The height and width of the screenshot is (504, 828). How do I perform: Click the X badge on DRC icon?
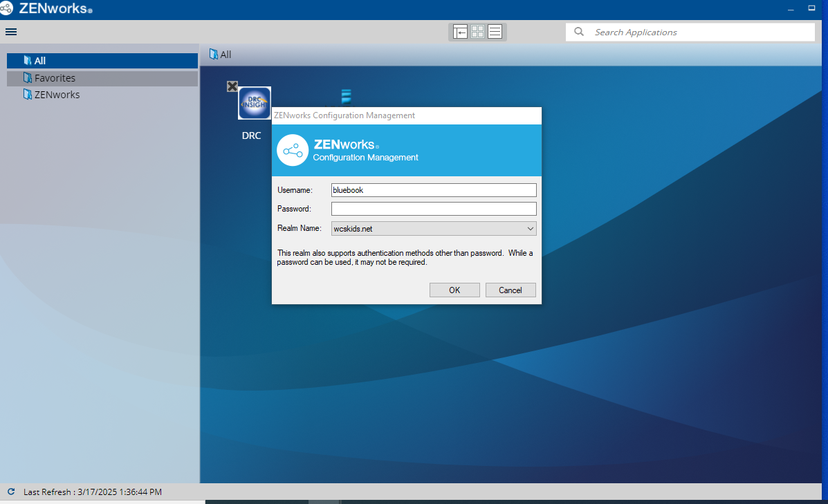pyautogui.click(x=232, y=86)
